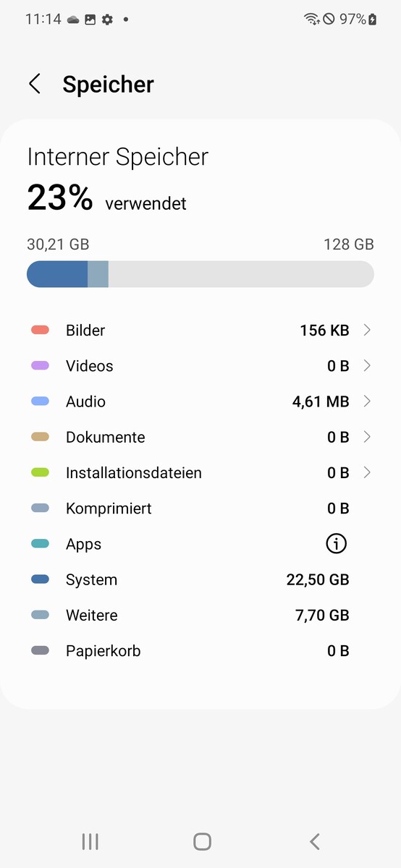Open the Installationsdateien category
This screenshot has height=868, width=401.
(200, 473)
